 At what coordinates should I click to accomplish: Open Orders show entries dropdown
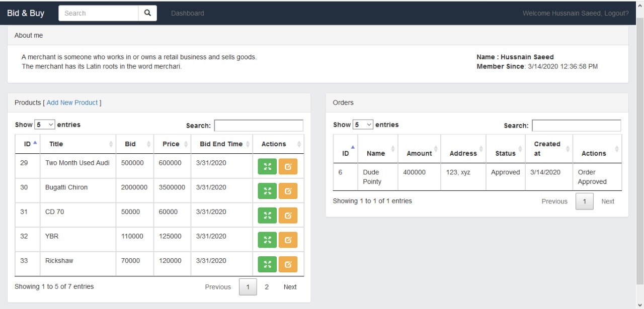point(363,125)
